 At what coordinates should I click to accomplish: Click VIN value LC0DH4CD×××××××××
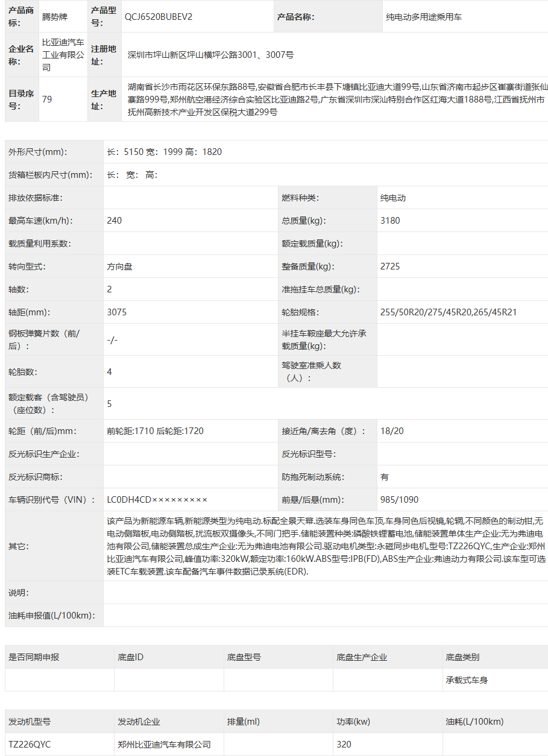[157, 500]
